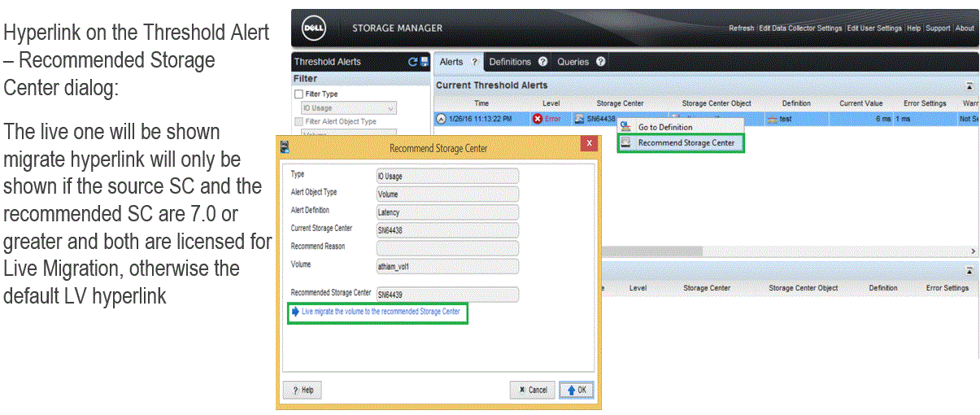Open the IO Usage filter dropdown
This screenshot has width=980, height=415.
[x=349, y=107]
